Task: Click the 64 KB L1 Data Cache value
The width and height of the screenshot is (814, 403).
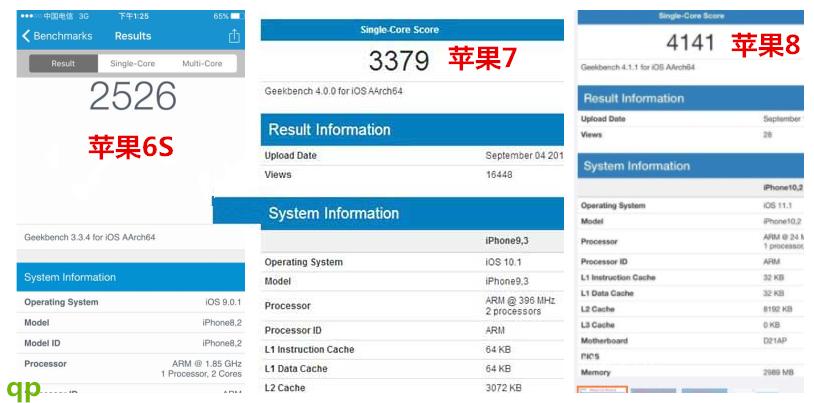Action: [x=498, y=368]
